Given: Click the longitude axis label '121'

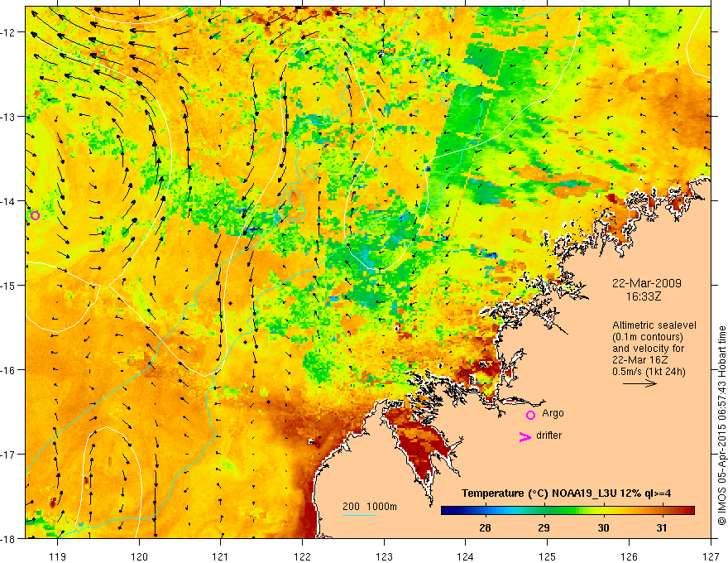Looking at the screenshot, I should click(221, 556).
